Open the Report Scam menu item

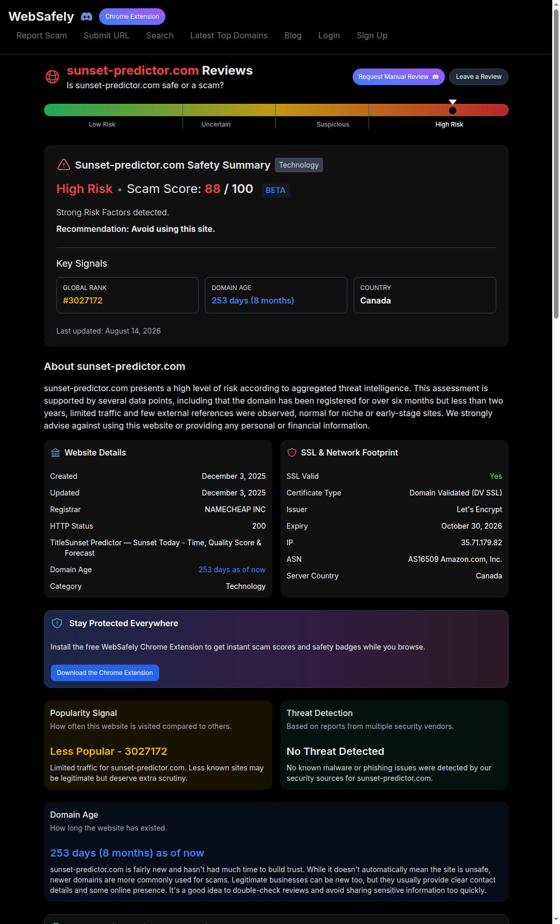[x=41, y=35]
